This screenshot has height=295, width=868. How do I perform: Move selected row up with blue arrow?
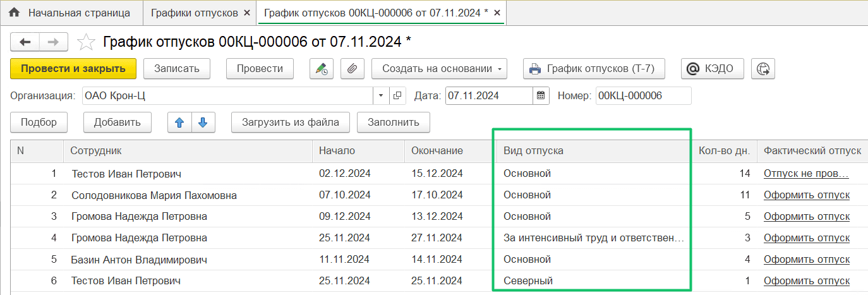tap(179, 123)
